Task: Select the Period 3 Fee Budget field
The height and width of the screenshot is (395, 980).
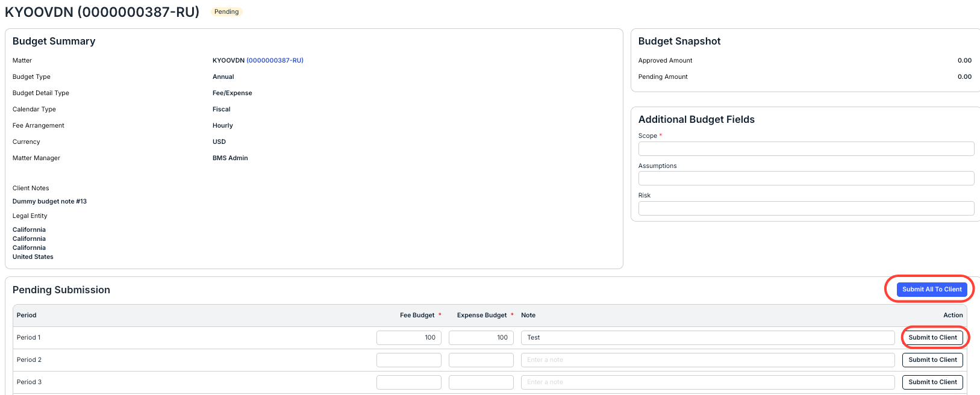Action: (x=409, y=382)
